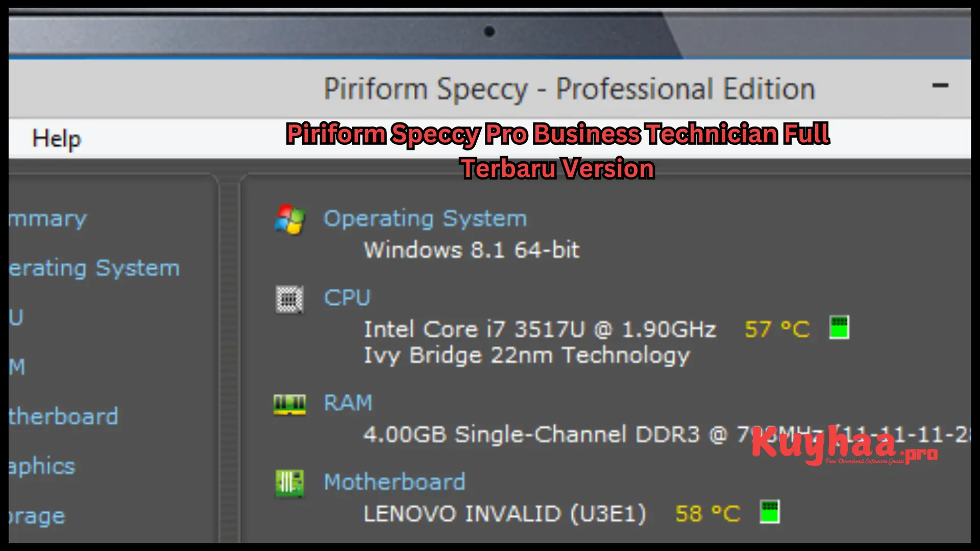Open the CPU section heading link
The width and height of the screenshot is (980, 551).
[x=347, y=298]
